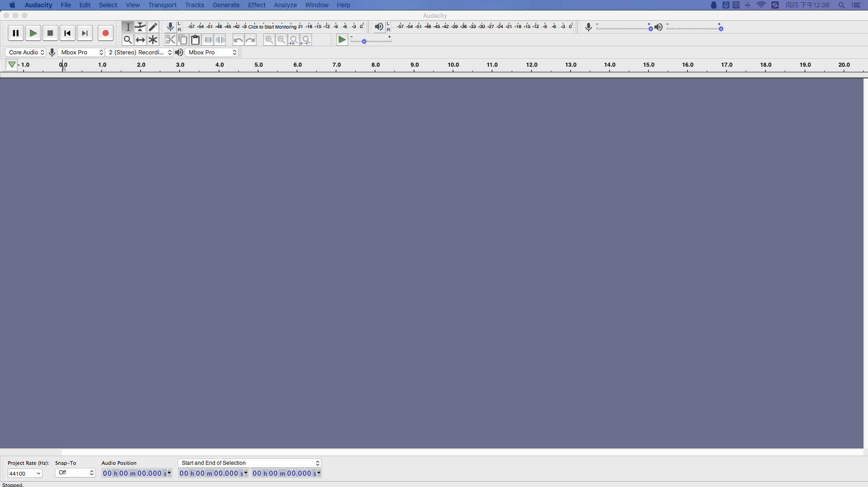Select the Time Shift tool
Image resolution: width=868 pixels, height=487 pixels.
point(141,40)
